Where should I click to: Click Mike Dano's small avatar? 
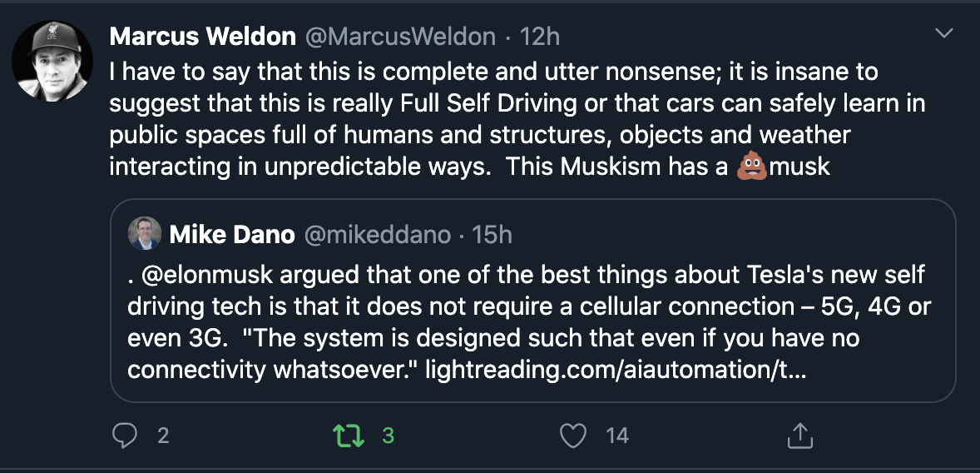pos(144,235)
